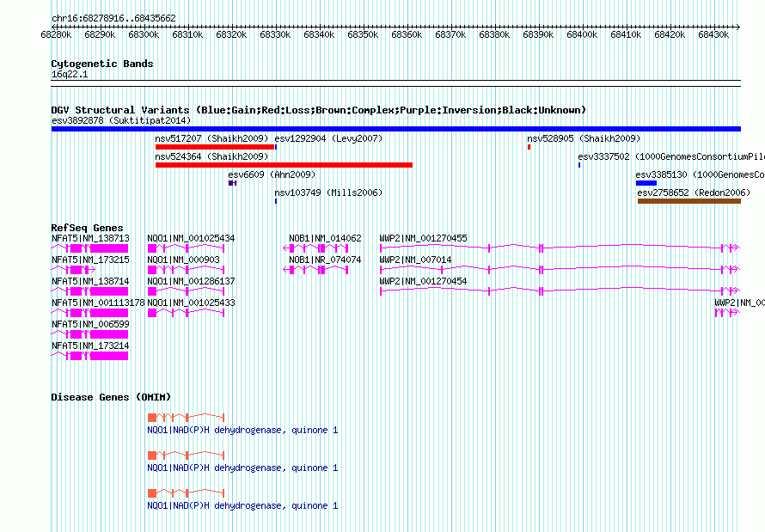The image size is (765, 532).
Task: Click the 68430k ruler tick label
Action: click(x=713, y=35)
